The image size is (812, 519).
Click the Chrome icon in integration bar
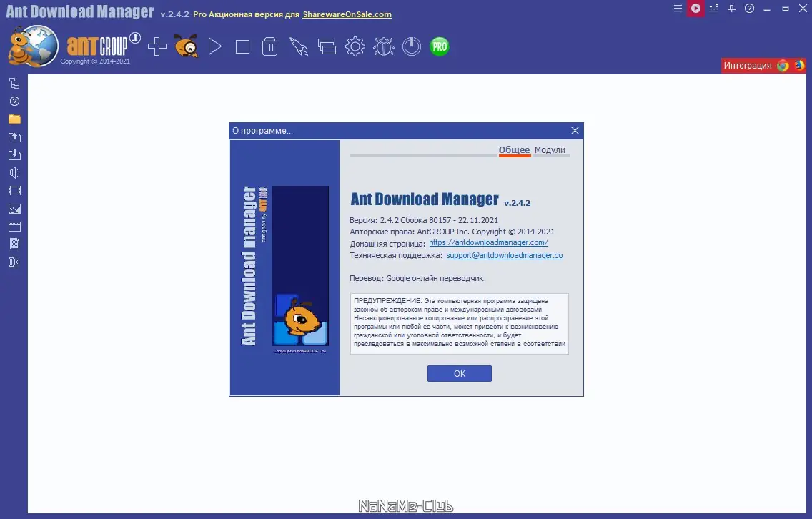783,65
